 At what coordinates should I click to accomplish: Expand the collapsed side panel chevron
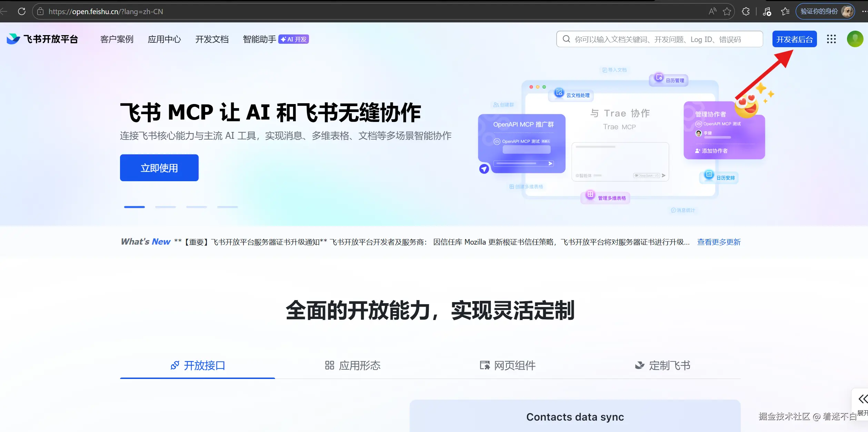click(863, 399)
